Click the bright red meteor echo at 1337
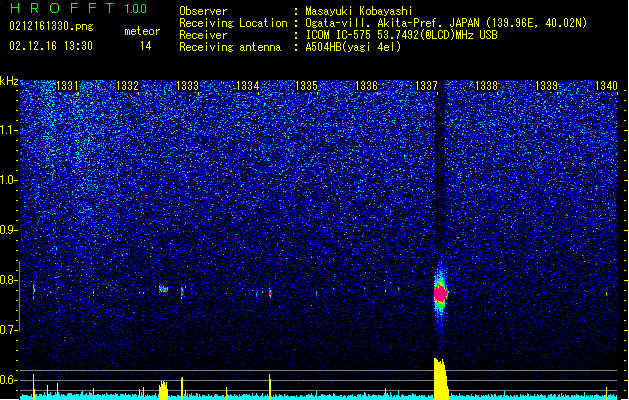Screen dimensions: 629x400 [x=440, y=293]
